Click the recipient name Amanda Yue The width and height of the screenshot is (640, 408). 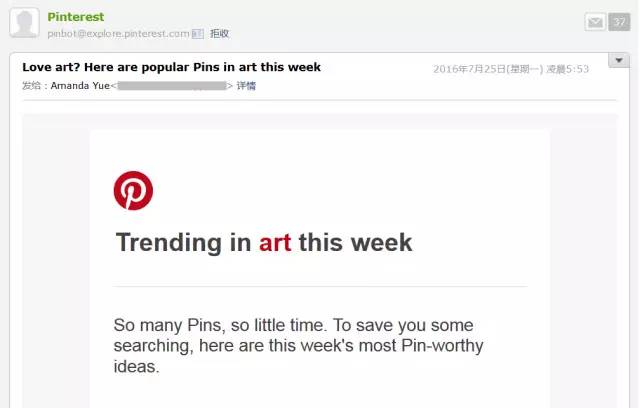tap(80, 86)
